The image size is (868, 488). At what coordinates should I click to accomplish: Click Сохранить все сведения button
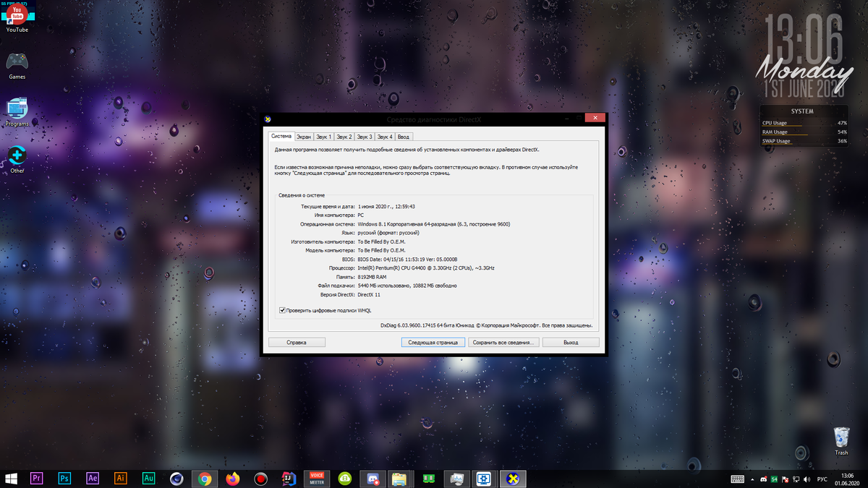click(503, 342)
